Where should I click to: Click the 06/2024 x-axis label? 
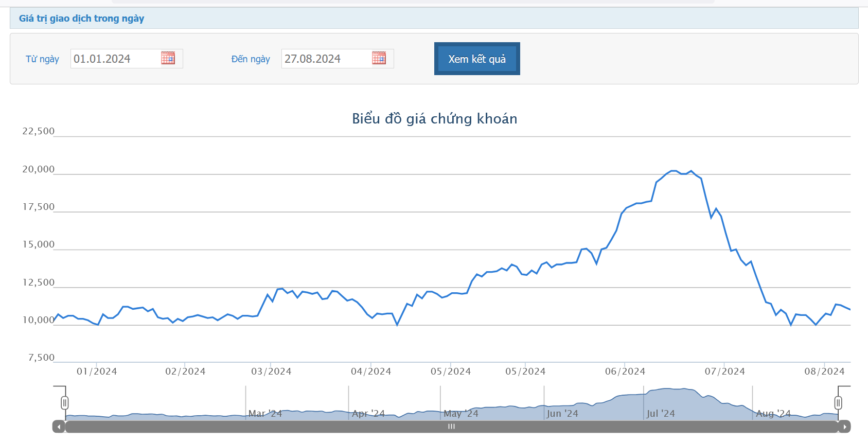[x=625, y=371]
